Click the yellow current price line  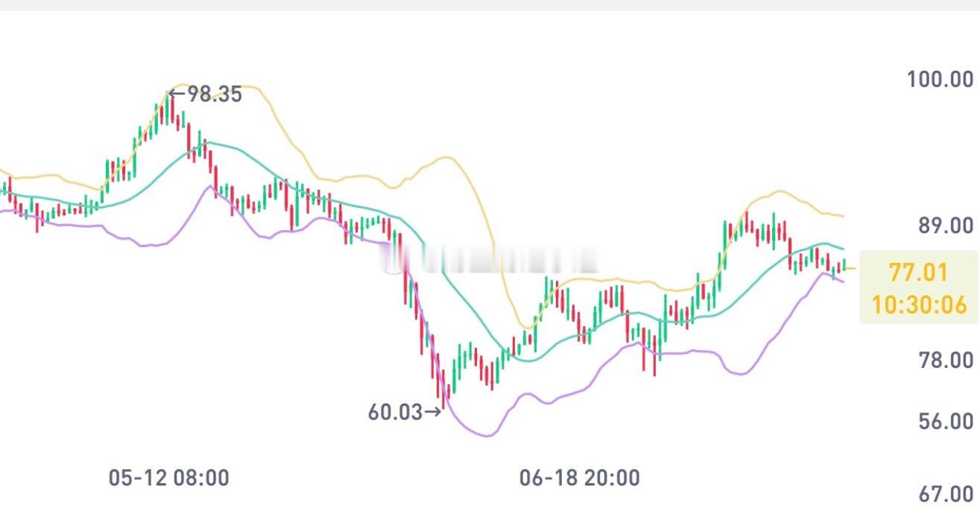click(850, 269)
